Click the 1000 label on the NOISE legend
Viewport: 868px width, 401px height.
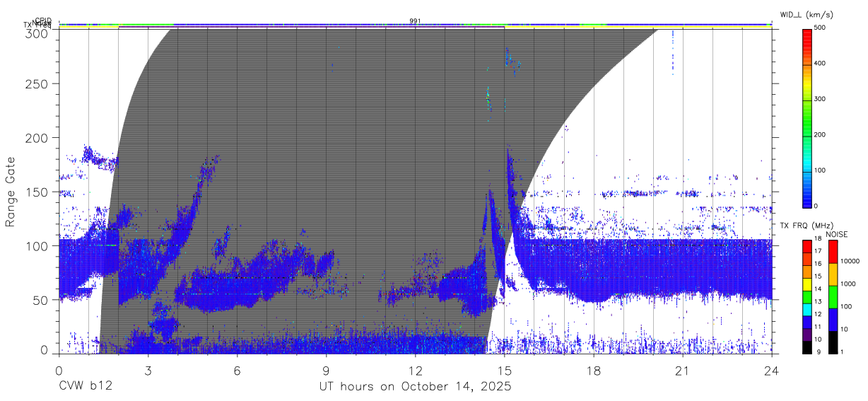click(x=848, y=284)
